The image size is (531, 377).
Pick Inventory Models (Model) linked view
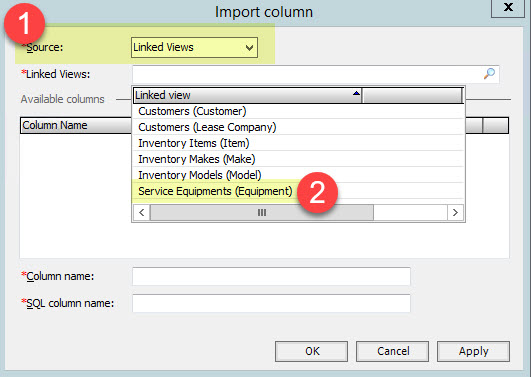[298, 175]
